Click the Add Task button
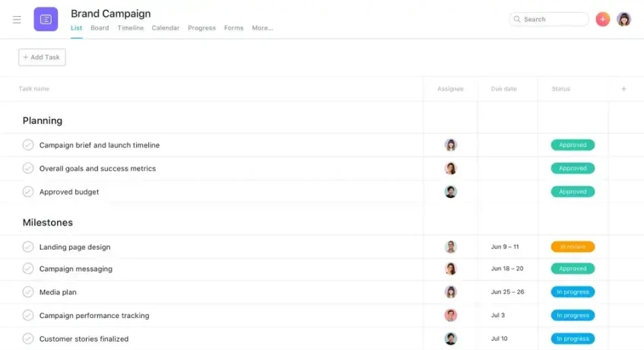 (x=42, y=57)
